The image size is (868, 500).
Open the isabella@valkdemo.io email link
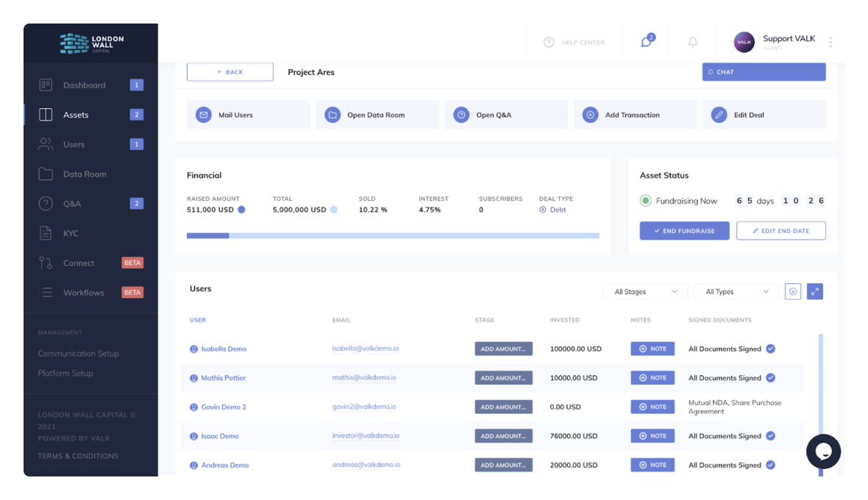click(365, 349)
